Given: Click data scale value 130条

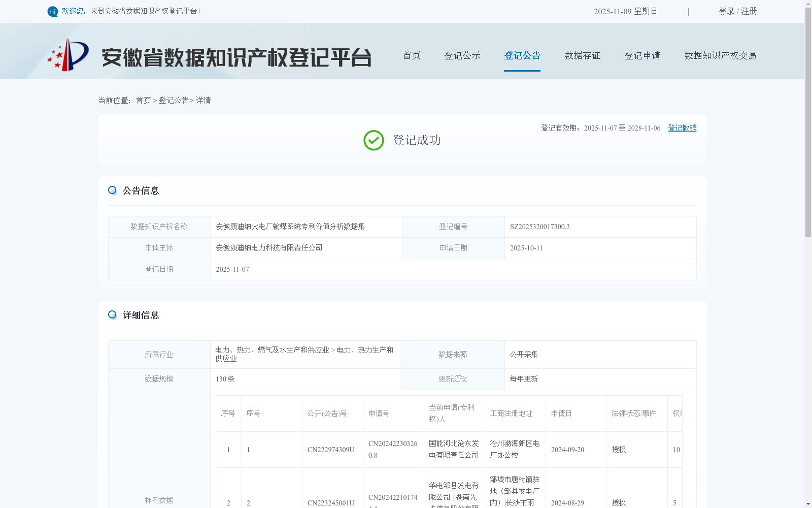Looking at the screenshot, I should tap(225, 379).
